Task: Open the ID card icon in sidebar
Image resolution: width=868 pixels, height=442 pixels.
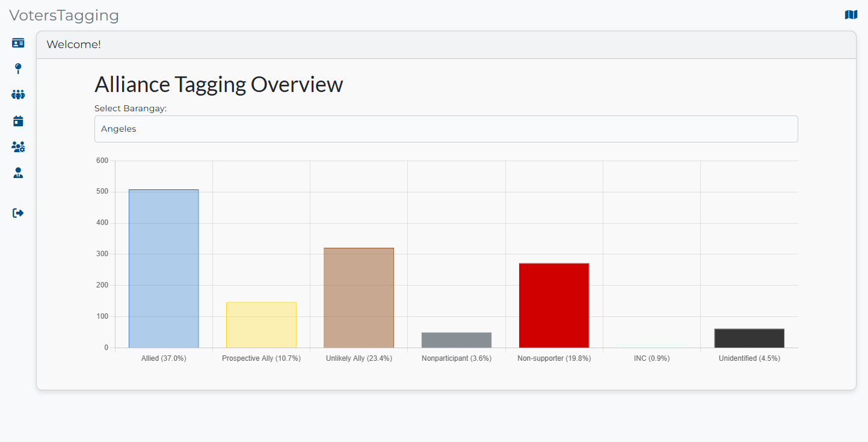Action: pyautogui.click(x=18, y=43)
